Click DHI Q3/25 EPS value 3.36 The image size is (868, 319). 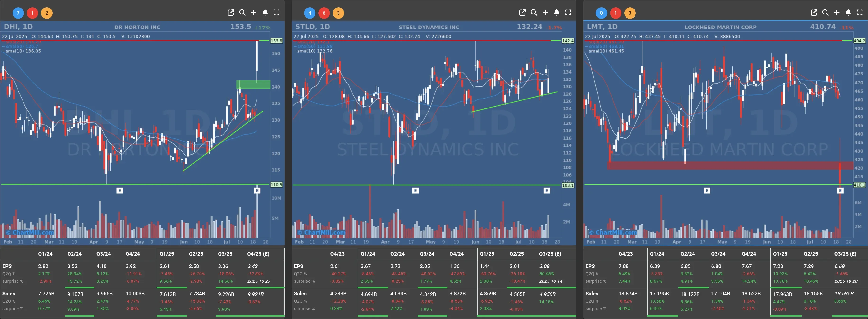[223, 266]
